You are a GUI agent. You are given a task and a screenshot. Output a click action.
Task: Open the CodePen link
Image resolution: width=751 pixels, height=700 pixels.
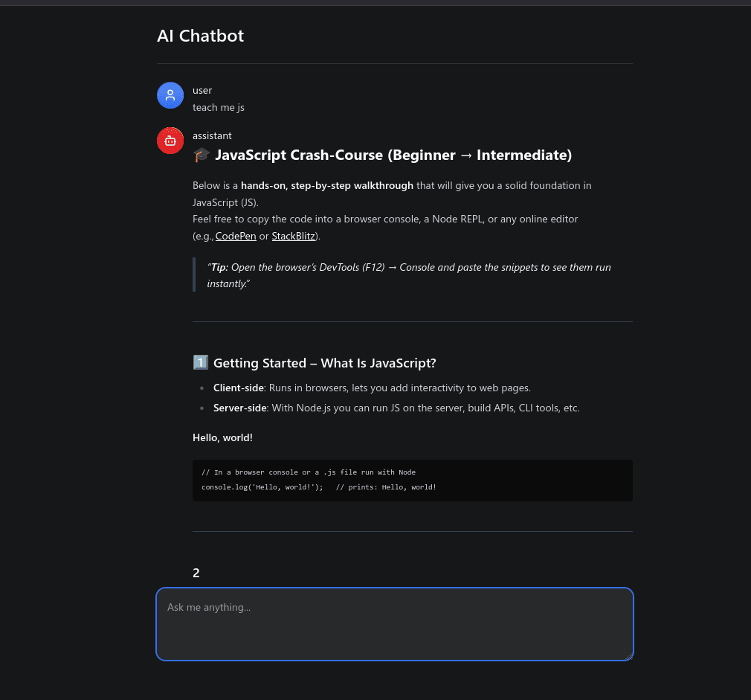point(236,237)
